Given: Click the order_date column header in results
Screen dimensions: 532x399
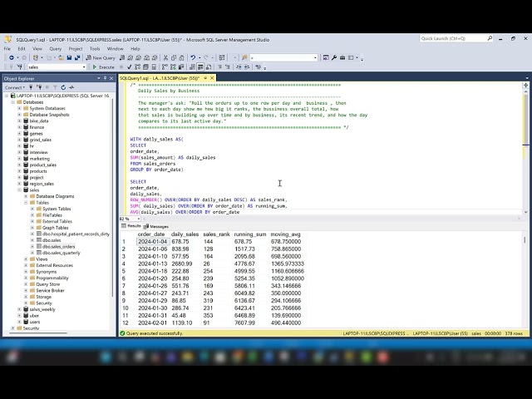Looking at the screenshot, I should 151,234.
